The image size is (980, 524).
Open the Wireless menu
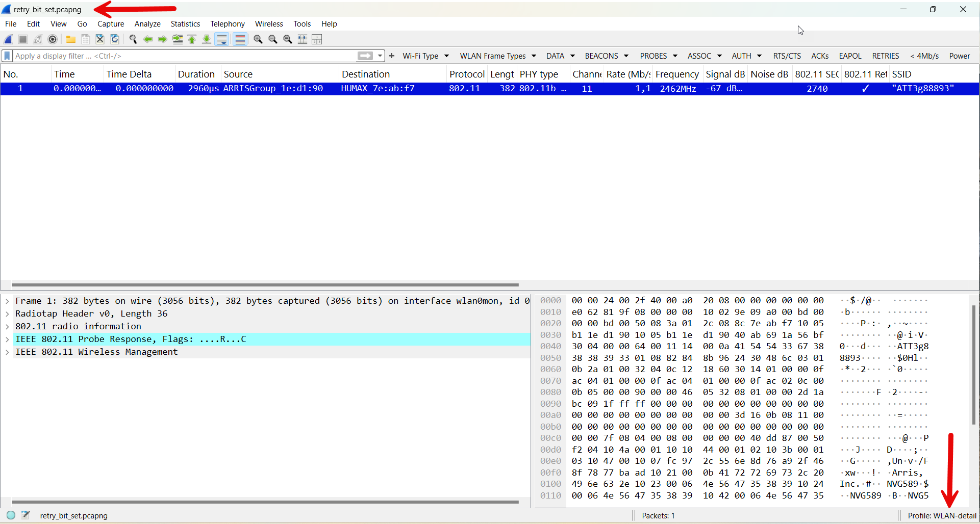point(269,24)
